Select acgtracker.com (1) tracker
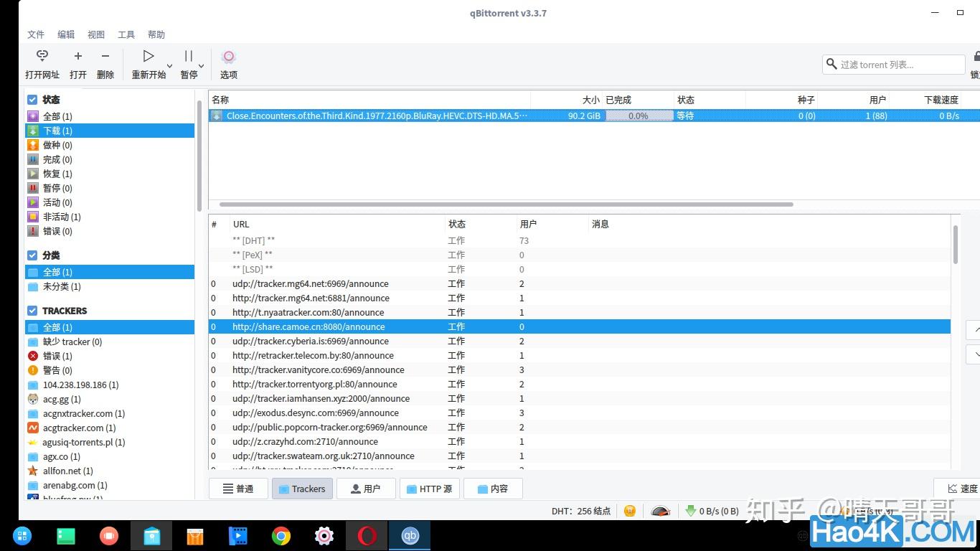 (x=110, y=428)
